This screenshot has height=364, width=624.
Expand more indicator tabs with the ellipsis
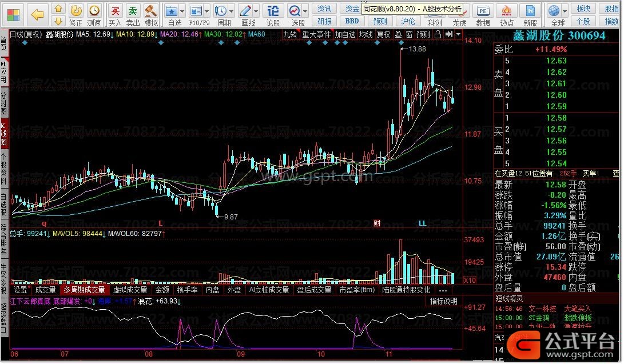(x=443, y=290)
